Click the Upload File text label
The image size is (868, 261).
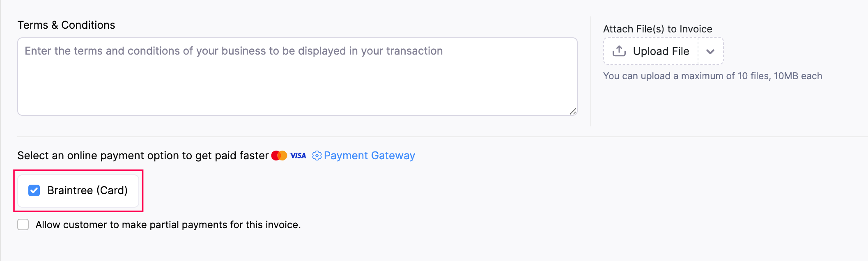(x=661, y=51)
